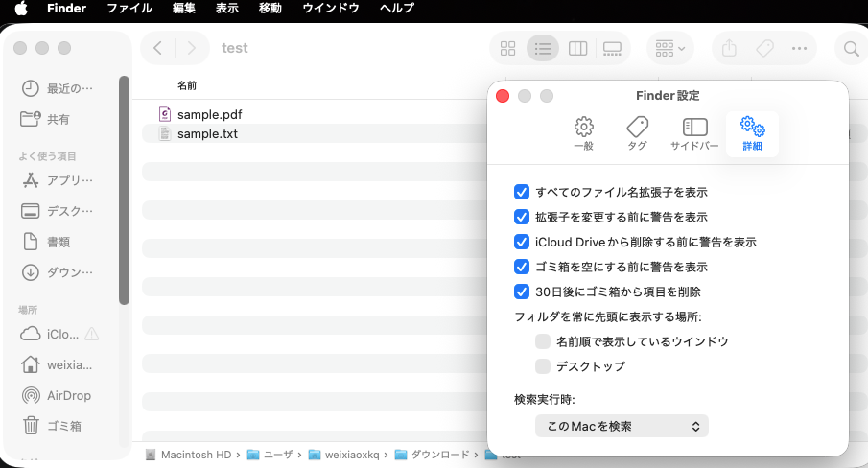This screenshot has height=468, width=868.
Task: Select the sample.txt file icon
Action: pyautogui.click(x=165, y=133)
